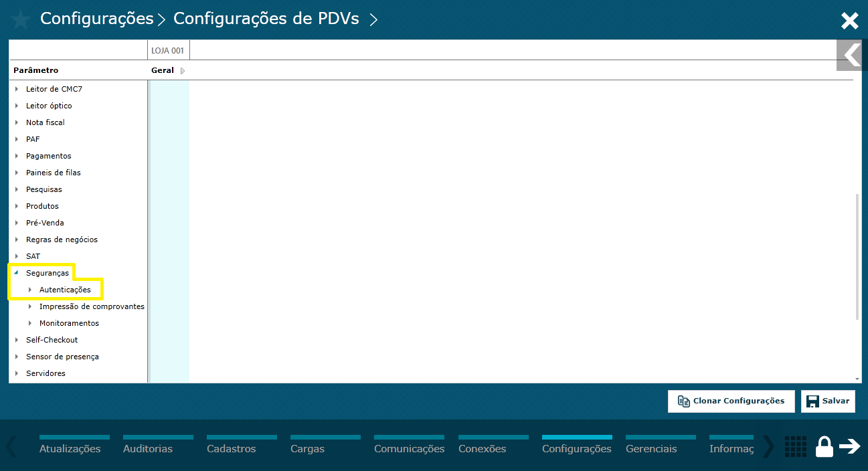
Task: Open Comunicações bottom menu
Action: coord(410,446)
